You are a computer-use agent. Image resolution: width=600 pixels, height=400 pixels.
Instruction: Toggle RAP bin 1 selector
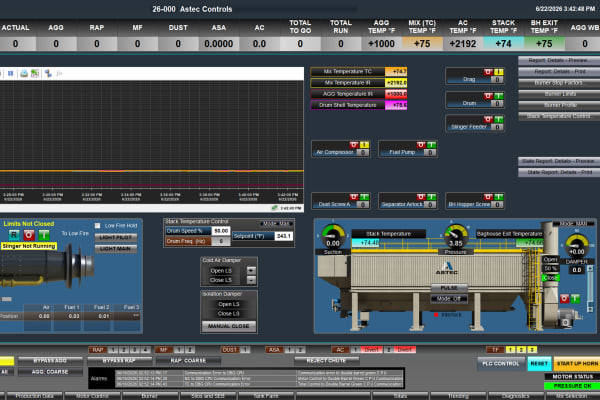[x=113, y=349]
